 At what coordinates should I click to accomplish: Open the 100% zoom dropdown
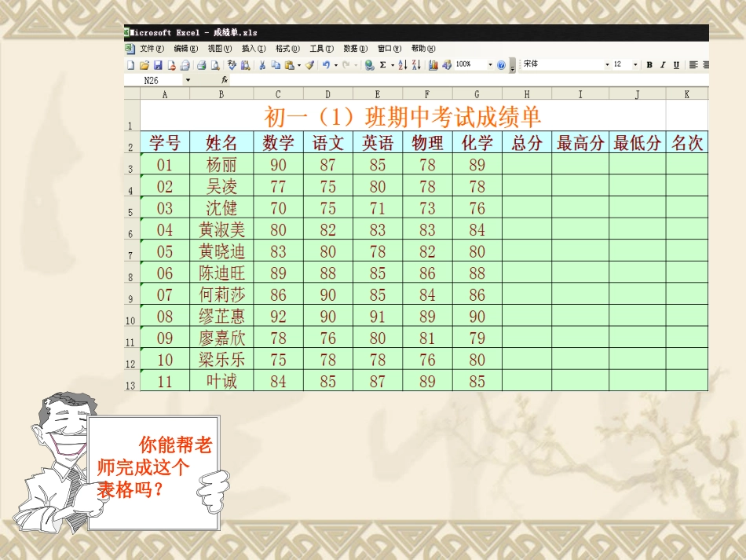(491, 64)
